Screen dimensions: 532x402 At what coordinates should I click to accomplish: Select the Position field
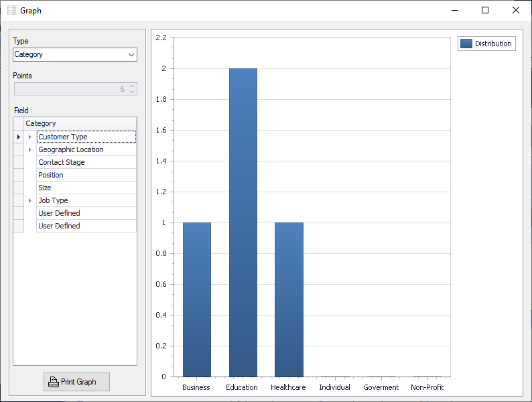(x=86, y=175)
